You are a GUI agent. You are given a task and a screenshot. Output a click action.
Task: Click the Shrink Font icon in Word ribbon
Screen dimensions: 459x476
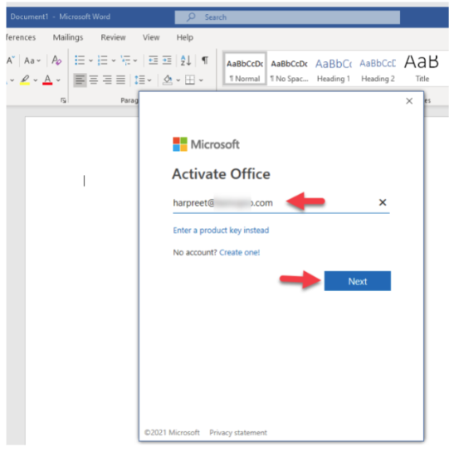click(10, 61)
